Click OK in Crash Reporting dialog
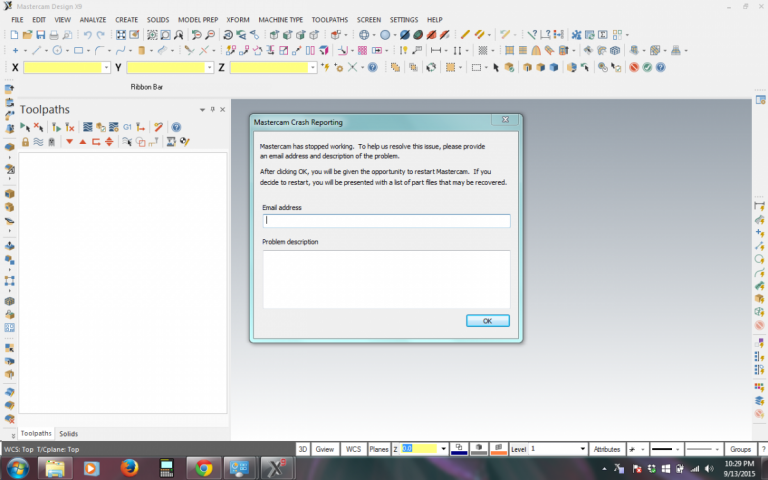 click(x=487, y=321)
